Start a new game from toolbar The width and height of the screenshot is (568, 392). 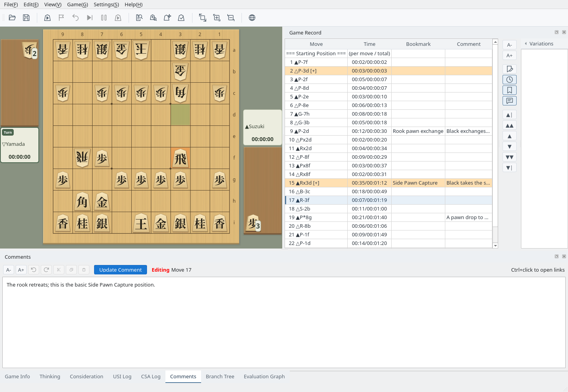point(47,18)
